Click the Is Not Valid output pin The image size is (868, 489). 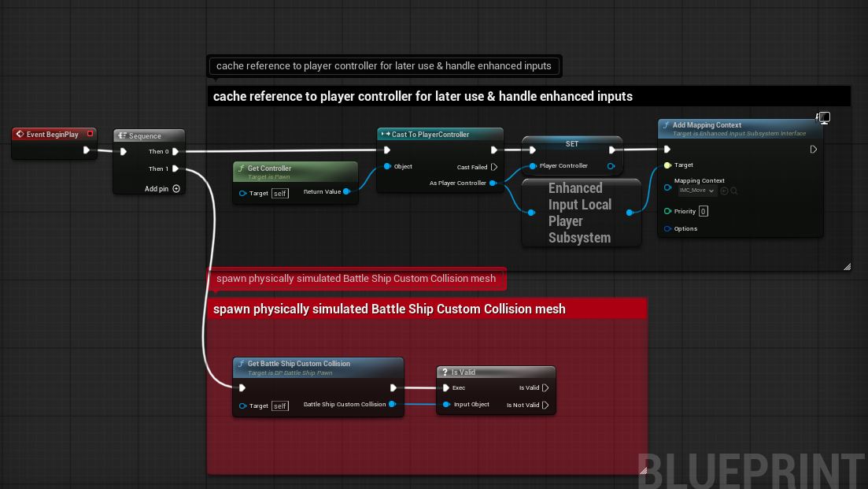[546, 405]
